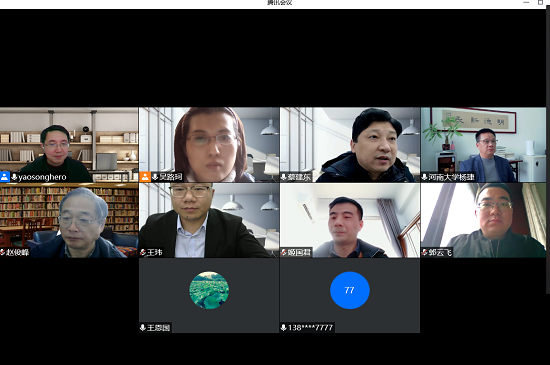550x365 pixels.
Task: Select the 河南大学 participant video tile
Action: click(483, 145)
